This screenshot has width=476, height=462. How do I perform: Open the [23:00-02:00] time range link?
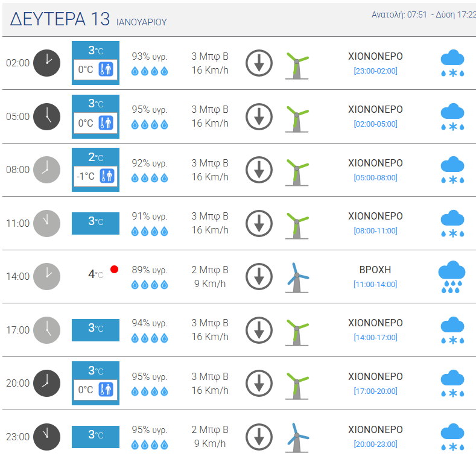point(375,71)
